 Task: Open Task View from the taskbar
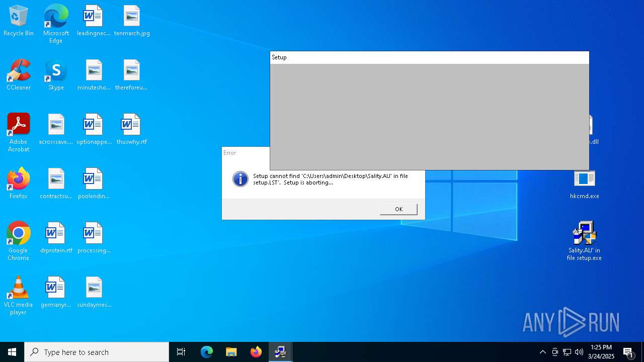181,352
